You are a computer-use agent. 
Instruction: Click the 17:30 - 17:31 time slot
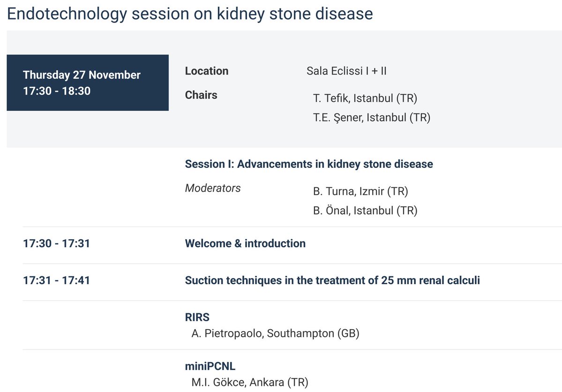[x=56, y=244]
